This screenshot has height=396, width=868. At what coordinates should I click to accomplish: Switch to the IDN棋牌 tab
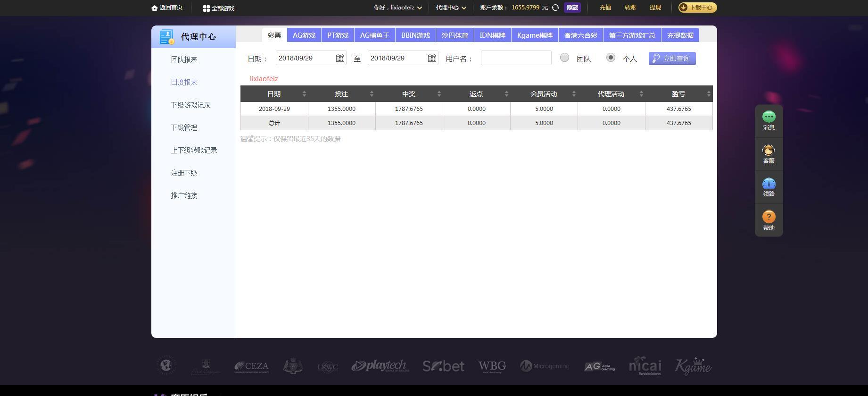(x=493, y=35)
